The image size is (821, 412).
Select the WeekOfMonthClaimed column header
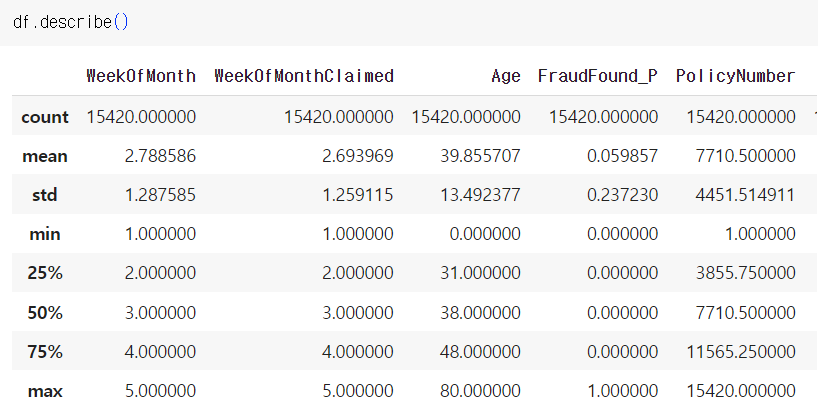coord(304,76)
